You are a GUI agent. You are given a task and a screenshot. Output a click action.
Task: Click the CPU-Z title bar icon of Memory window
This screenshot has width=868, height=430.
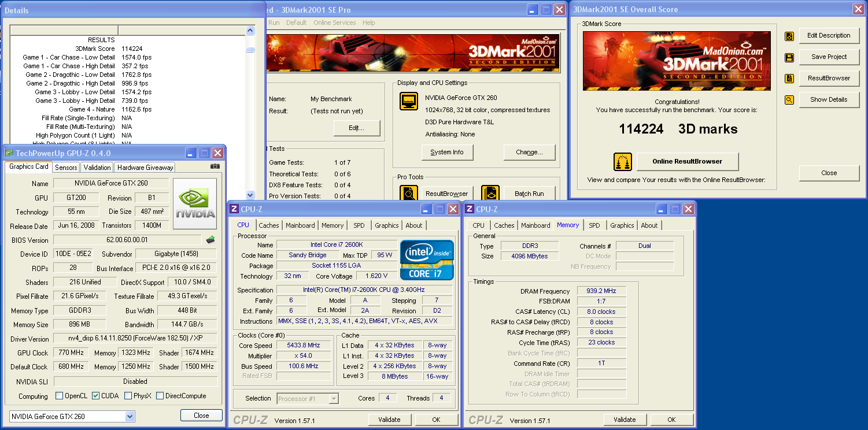[470, 209]
